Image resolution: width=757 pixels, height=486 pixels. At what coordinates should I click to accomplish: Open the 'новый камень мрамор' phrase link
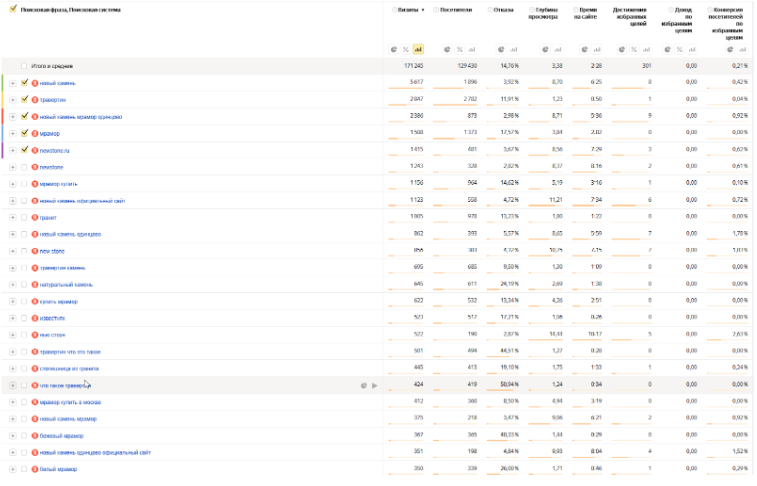[68, 419]
